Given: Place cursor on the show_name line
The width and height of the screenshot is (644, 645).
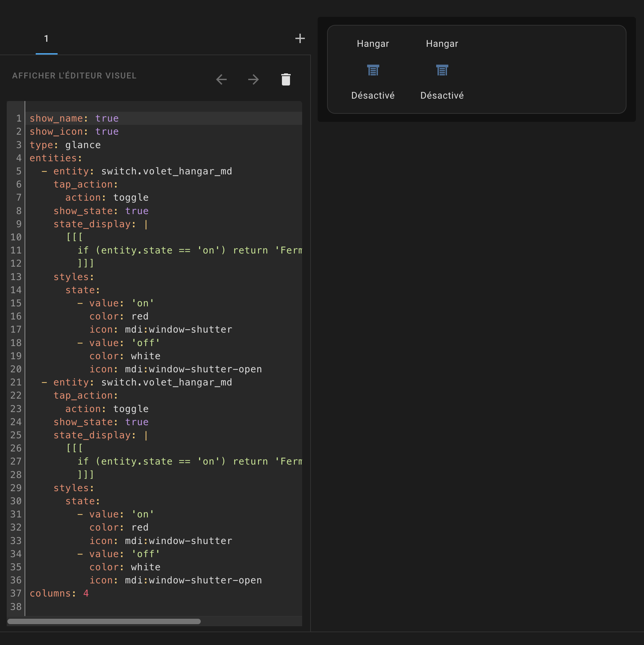Looking at the screenshot, I should (73, 118).
